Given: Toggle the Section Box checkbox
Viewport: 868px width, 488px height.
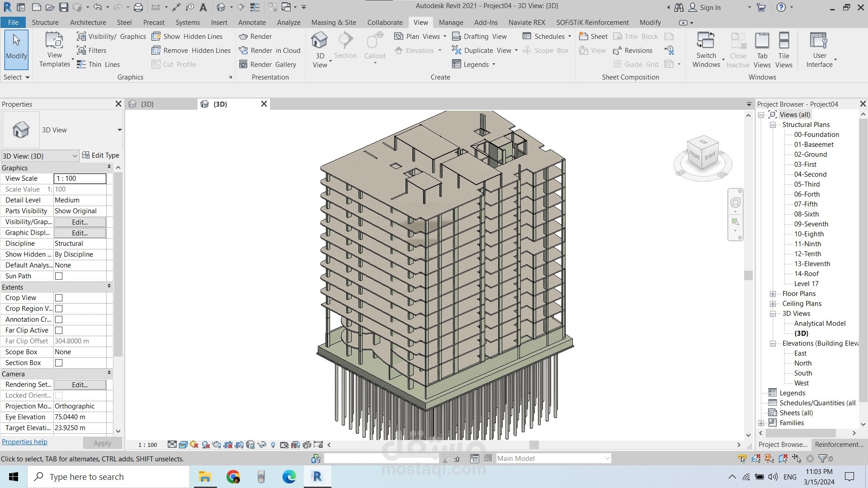Looking at the screenshot, I should point(59,363).
